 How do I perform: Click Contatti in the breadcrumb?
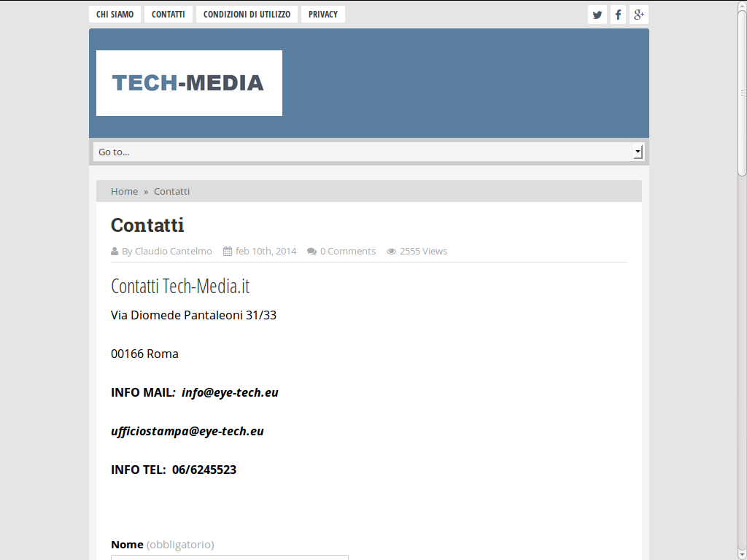tap(171, 192)
